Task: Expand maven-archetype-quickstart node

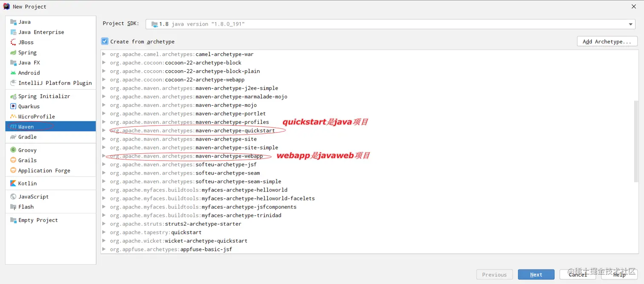Action: (x=104, y=130)
